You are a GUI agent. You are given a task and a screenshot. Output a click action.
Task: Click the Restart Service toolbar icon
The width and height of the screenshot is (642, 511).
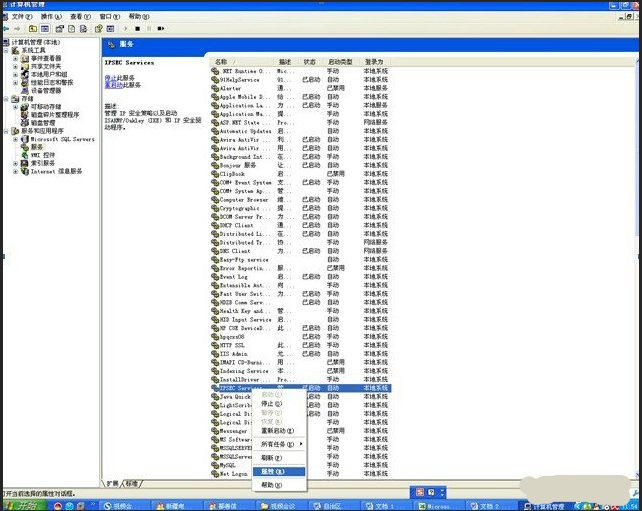point(161,29)
